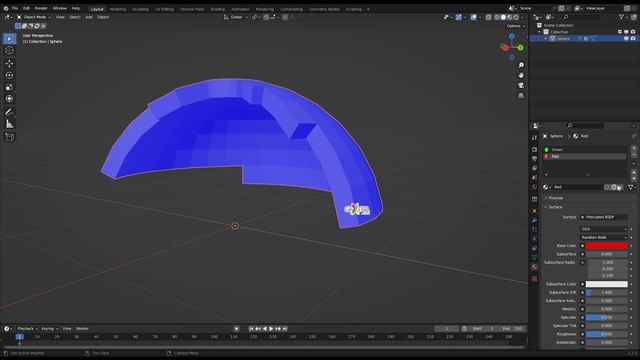Image resolution: width=640 pixels, height=360 pixels.
Task: Switch to solid viewport shading
Action: pyautogui.click(x=503, y=18)
